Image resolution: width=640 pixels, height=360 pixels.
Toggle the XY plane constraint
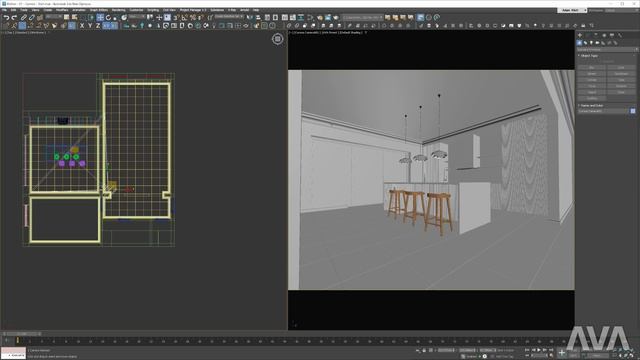(x=107, y=25)
